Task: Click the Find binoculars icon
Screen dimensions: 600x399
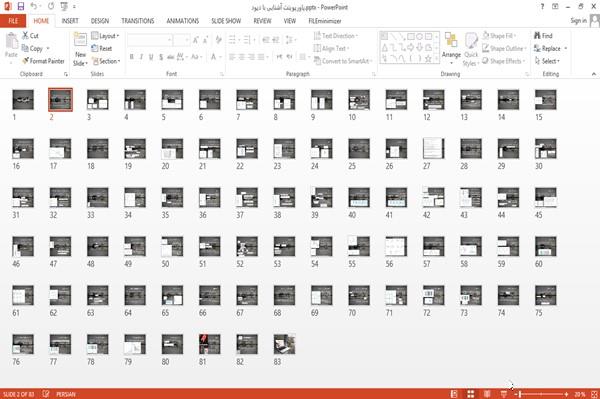Action: [x=538, y=36]
